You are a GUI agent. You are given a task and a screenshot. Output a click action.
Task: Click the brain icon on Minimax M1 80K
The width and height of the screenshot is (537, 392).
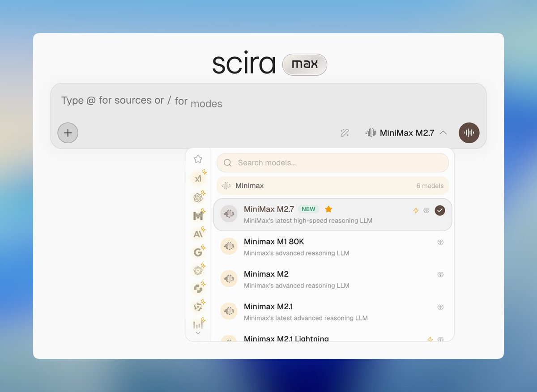[x=440, y=242]
